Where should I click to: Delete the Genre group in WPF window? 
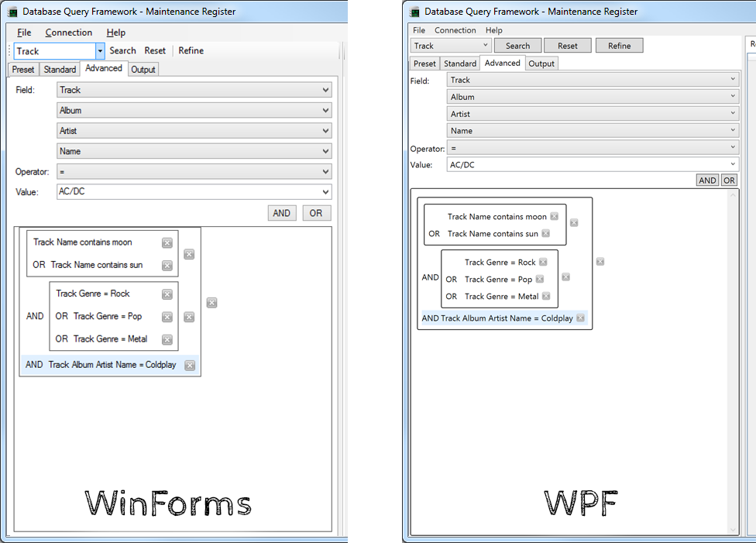tap(566, 277)
